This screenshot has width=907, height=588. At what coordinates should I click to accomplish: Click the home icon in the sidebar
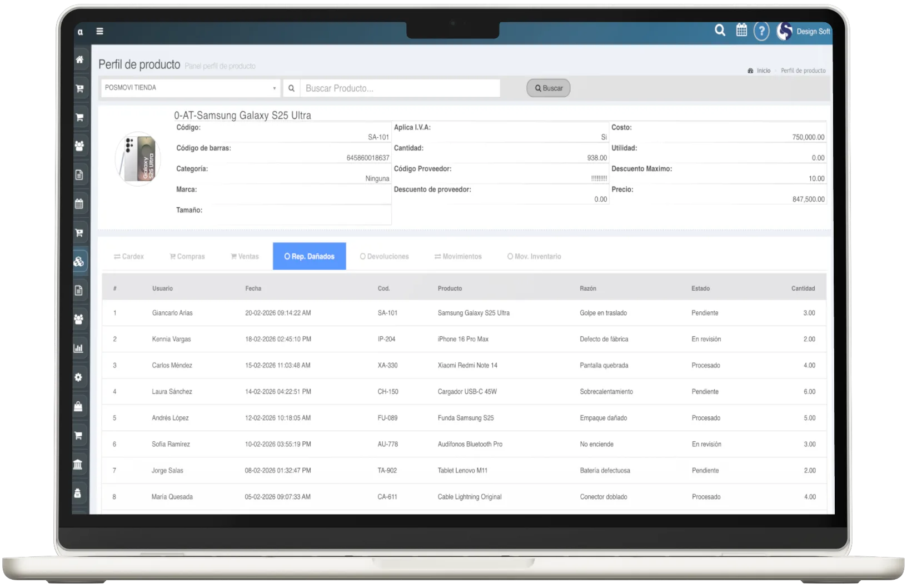(x=79, y=59)
